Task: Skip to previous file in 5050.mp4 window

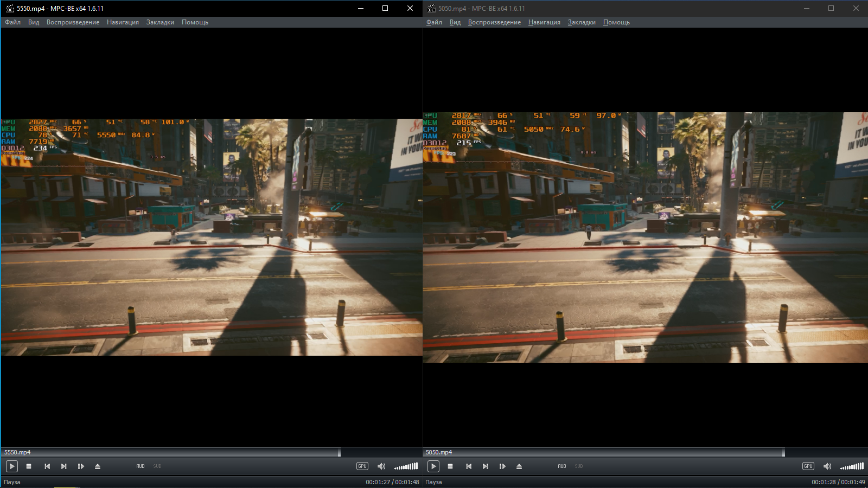Action: point(469,466)
